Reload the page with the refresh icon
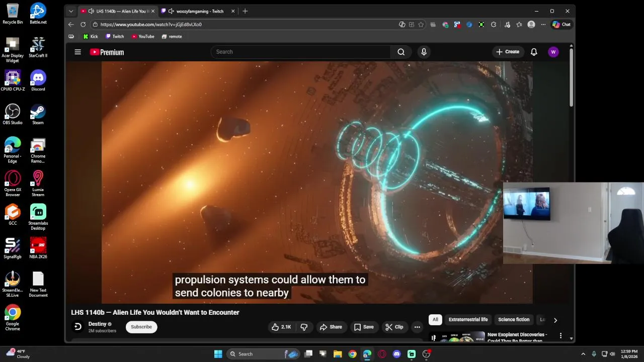 pos(83,24)
